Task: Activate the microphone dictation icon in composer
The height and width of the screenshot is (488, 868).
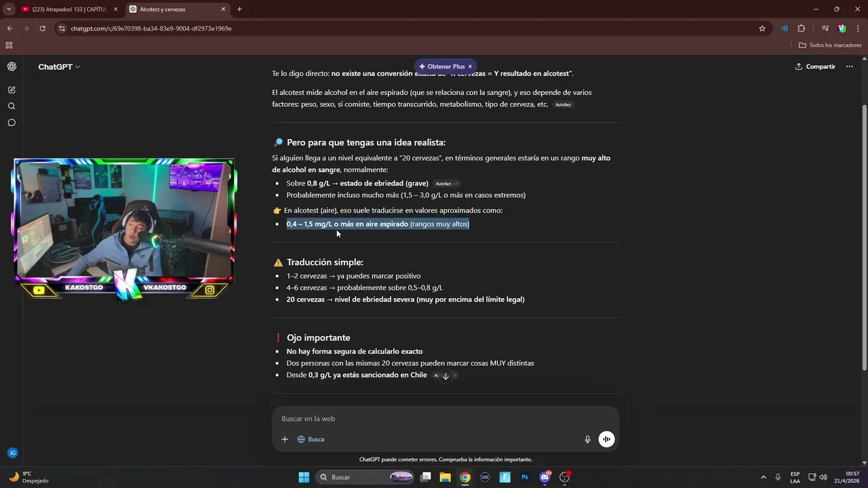Action: [x=587, y=439]
